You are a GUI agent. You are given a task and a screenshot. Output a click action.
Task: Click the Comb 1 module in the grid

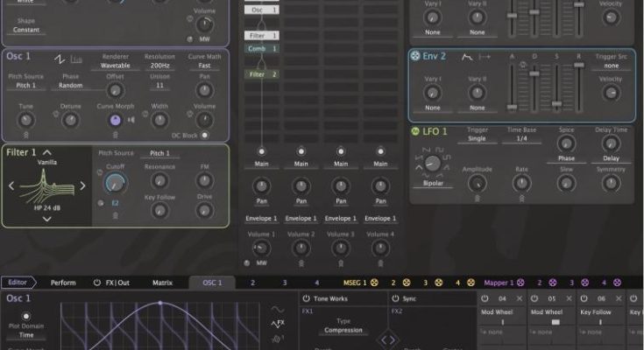(x=263, y=49)
